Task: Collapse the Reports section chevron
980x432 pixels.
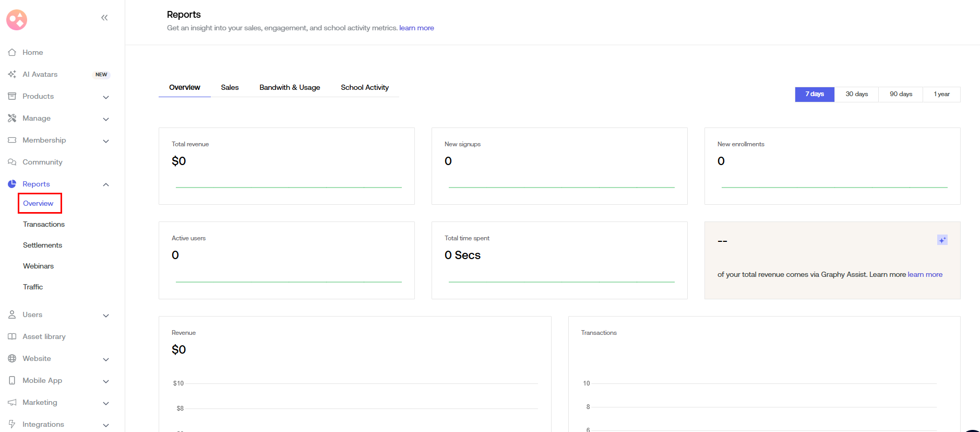Action: click(106, 184)
